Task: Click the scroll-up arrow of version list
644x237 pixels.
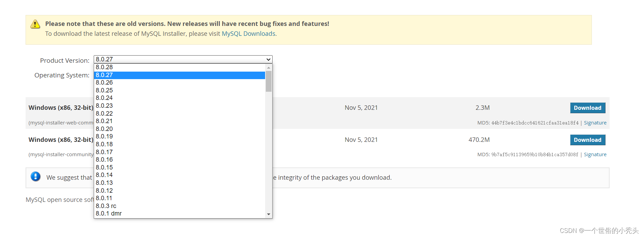Action: coord(269,68)
